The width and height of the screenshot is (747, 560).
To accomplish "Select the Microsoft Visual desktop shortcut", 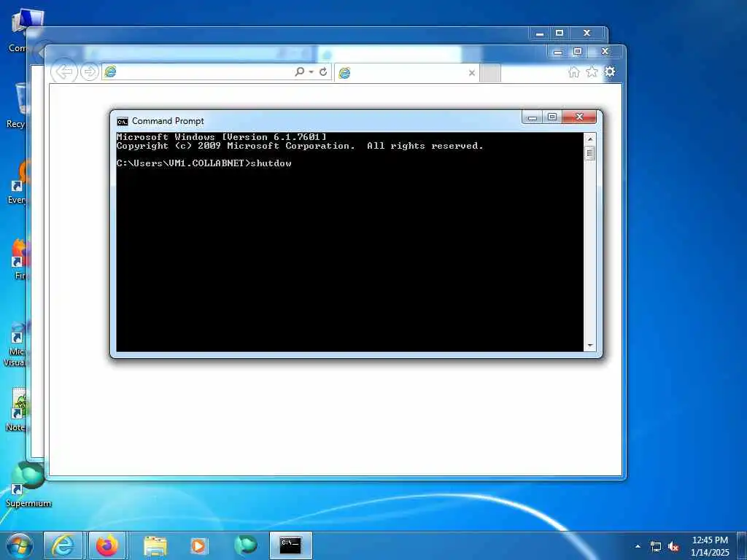I will [15, 344].
